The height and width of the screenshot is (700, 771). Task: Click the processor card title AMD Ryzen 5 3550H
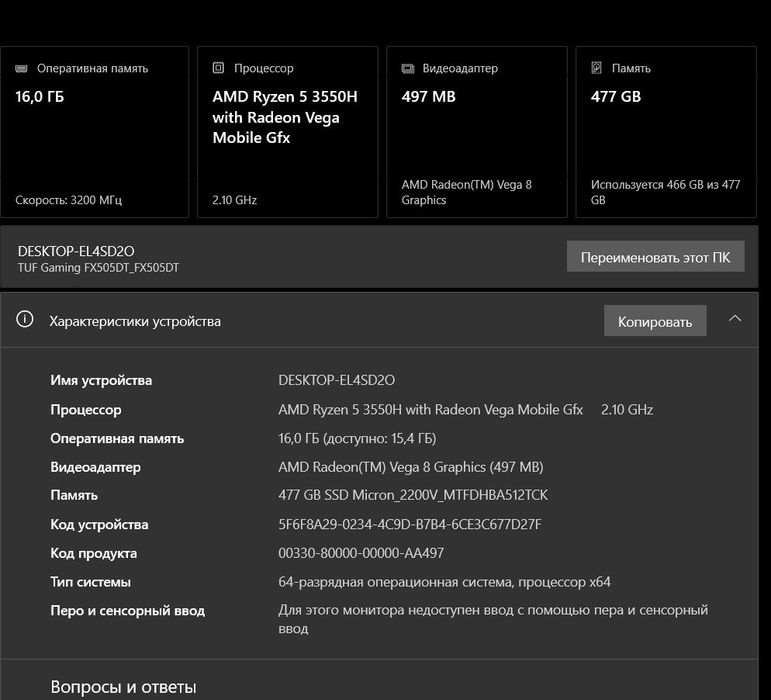pyautogui.click(x=285, y=117)
